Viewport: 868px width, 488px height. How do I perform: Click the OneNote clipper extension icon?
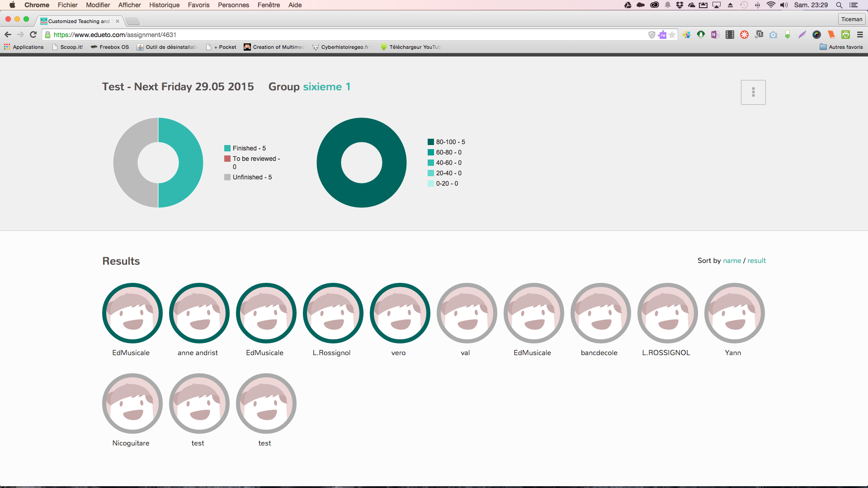715,35
